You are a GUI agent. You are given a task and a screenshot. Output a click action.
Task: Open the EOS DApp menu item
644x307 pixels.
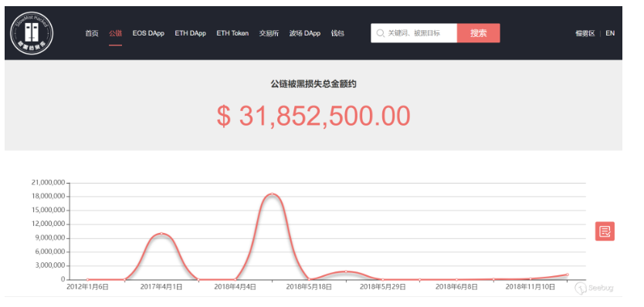[148, 33]
